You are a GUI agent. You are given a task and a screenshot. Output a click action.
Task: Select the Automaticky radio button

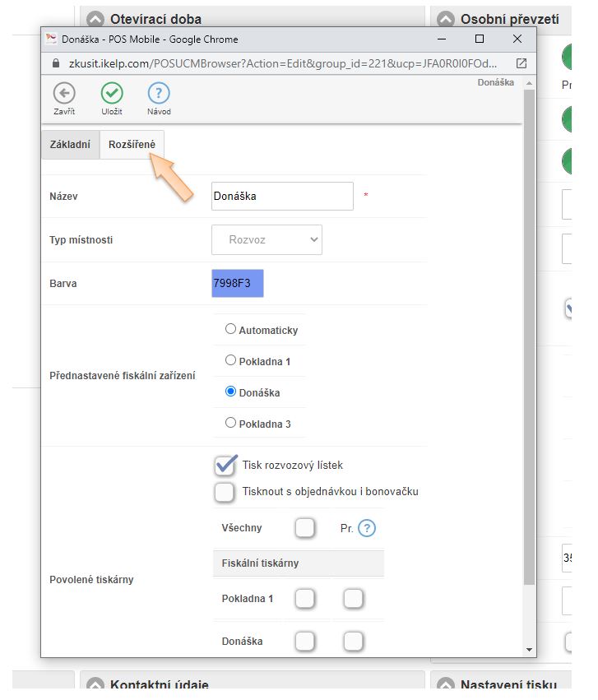(230, 329)
